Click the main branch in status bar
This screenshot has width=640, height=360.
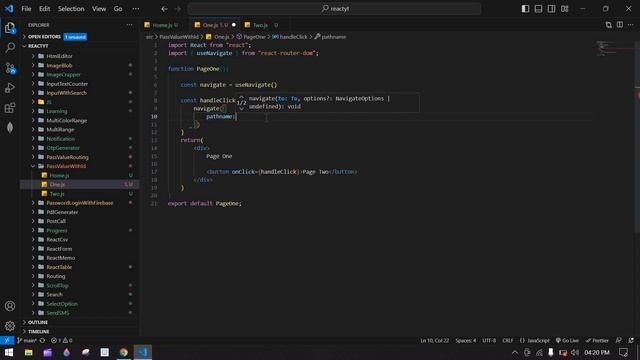(x=27, y=340)
